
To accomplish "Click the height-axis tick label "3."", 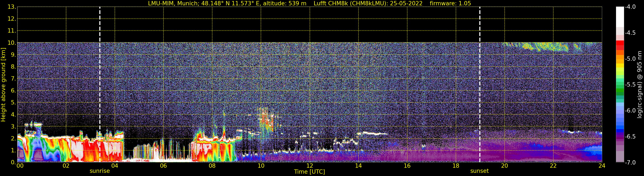I will (13, 127).
